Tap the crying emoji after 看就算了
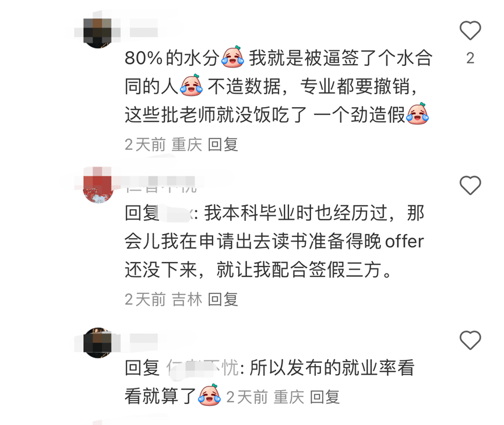The height and width of the screenshot is (425, 504). tap(210, 395)
